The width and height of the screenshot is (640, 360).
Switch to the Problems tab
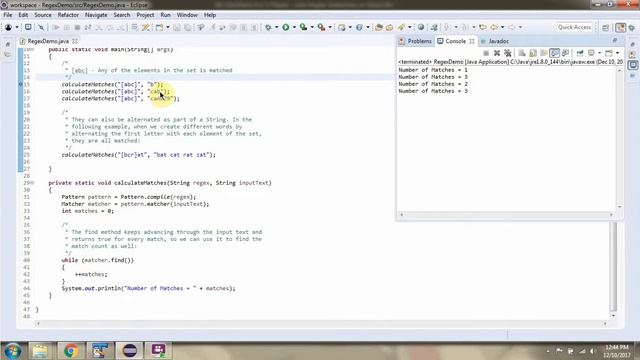point(416,41)
